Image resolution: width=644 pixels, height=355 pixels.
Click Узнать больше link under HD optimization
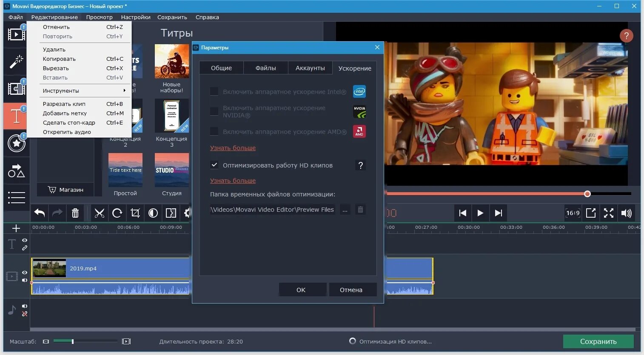(233, 181)
